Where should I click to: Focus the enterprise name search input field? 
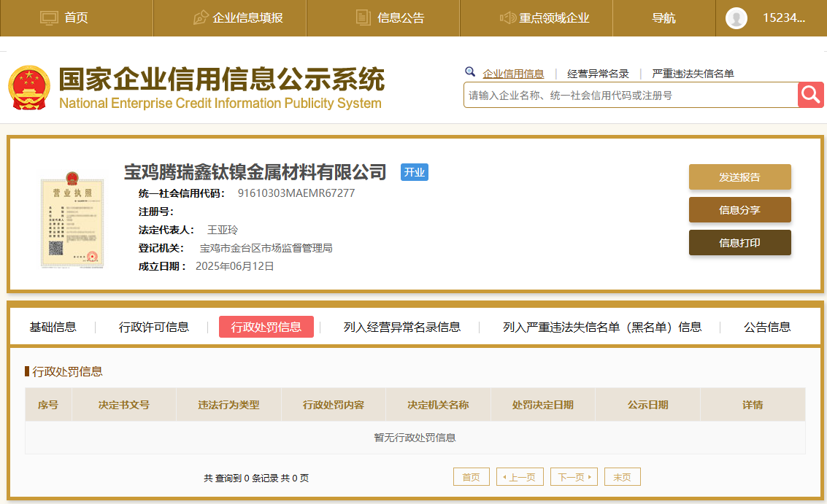630,95
